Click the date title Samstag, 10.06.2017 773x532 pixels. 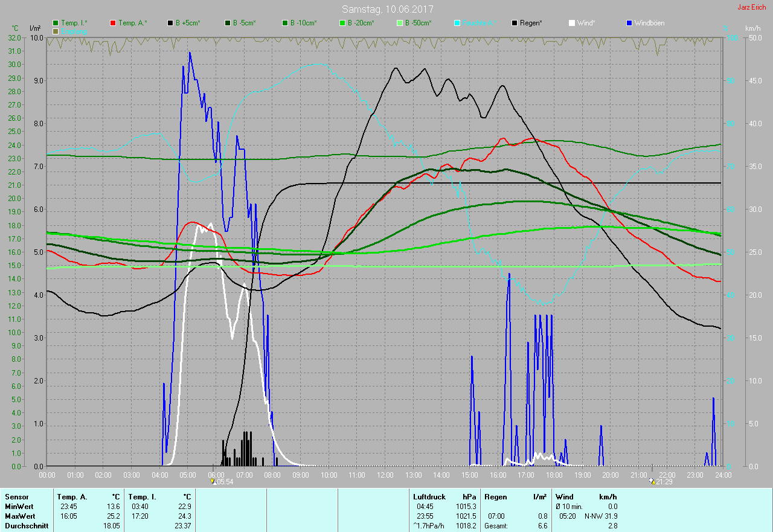(x=387, y=9)
